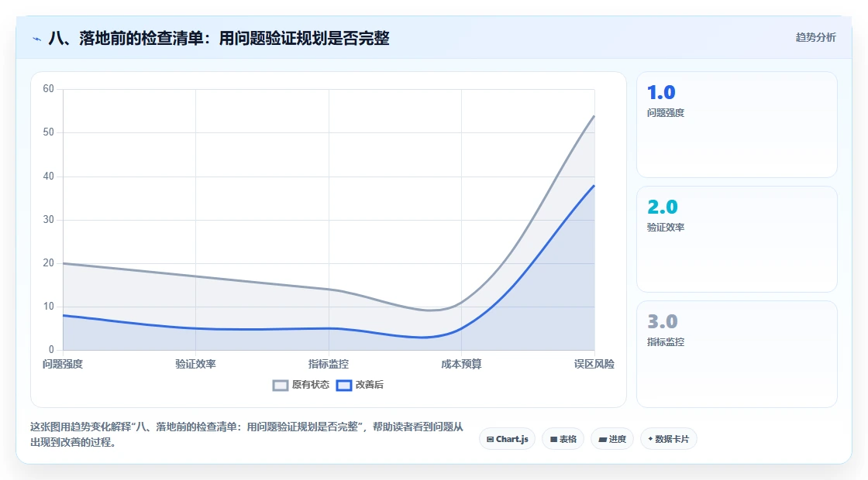Open the 1.0 问题强度 data card

[737, 125]
